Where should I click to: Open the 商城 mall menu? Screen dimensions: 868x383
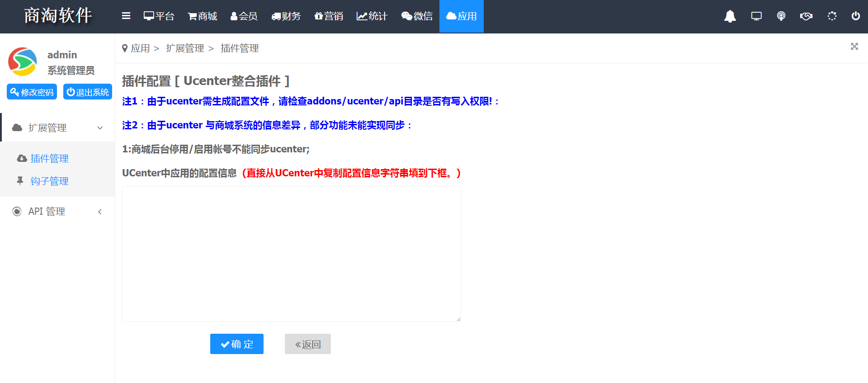pos(203,16)
